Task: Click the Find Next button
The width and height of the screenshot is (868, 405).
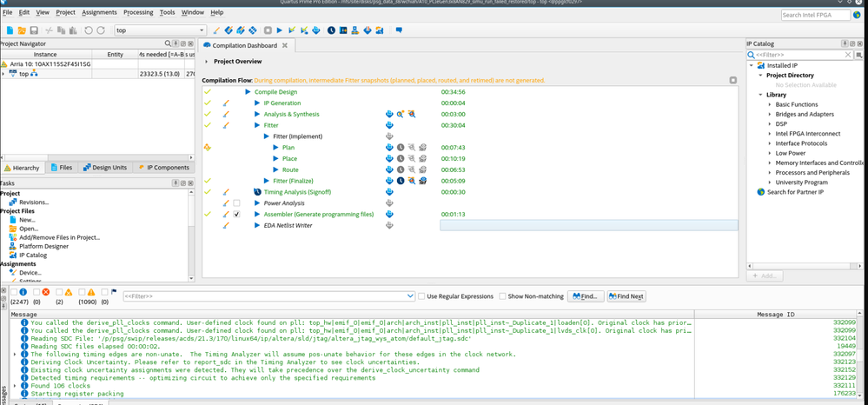Action: 626,296
